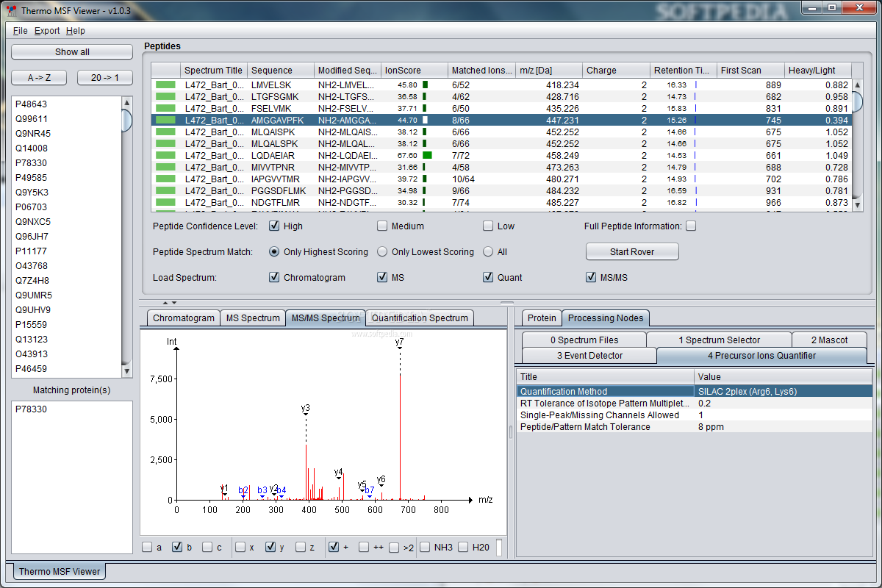Click the y3 peak label in spectrum
Screen dimensions: 882x588
(306, 408)
